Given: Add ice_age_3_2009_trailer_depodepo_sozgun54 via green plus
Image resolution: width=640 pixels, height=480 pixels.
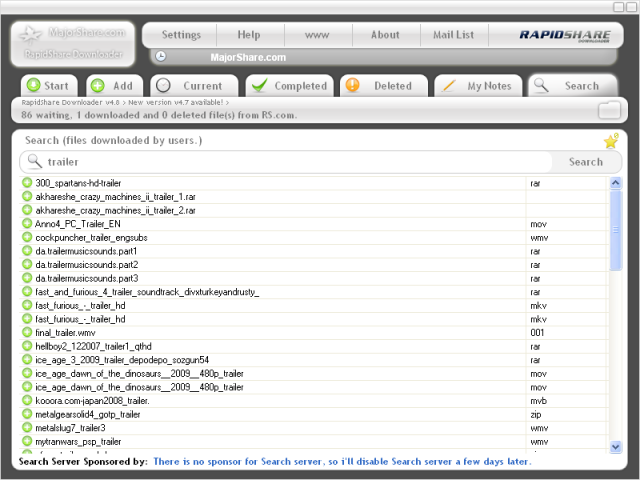Looking at the screenshot, I should coord(27,360).
